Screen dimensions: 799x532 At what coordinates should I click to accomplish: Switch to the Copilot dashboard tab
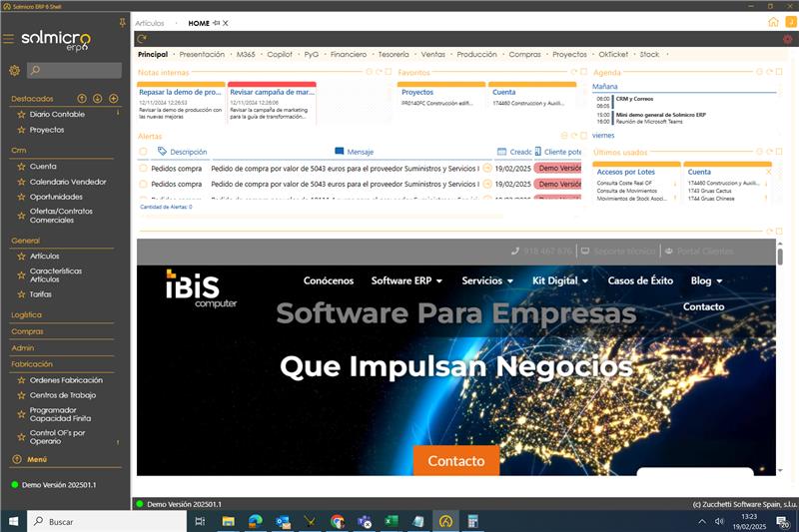click(280, 54)
